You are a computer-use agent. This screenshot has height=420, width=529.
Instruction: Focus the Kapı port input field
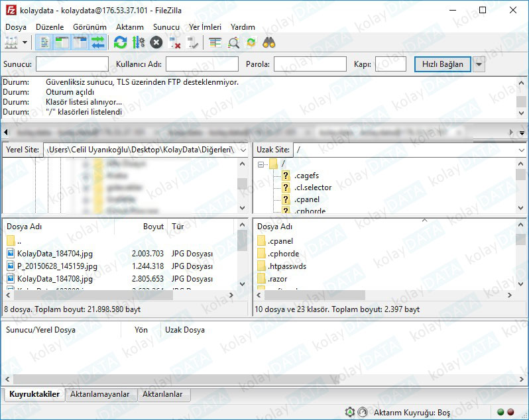click(390, 64)
